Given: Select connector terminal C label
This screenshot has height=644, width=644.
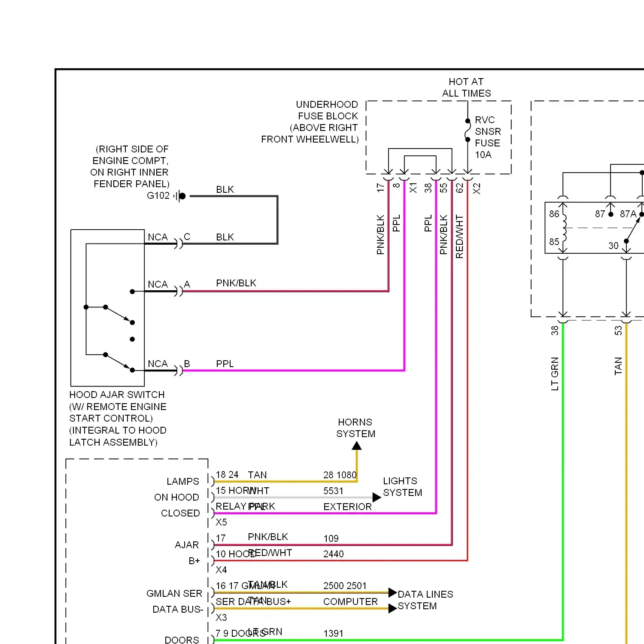Looking at the screenshot, I should [187, 237].
